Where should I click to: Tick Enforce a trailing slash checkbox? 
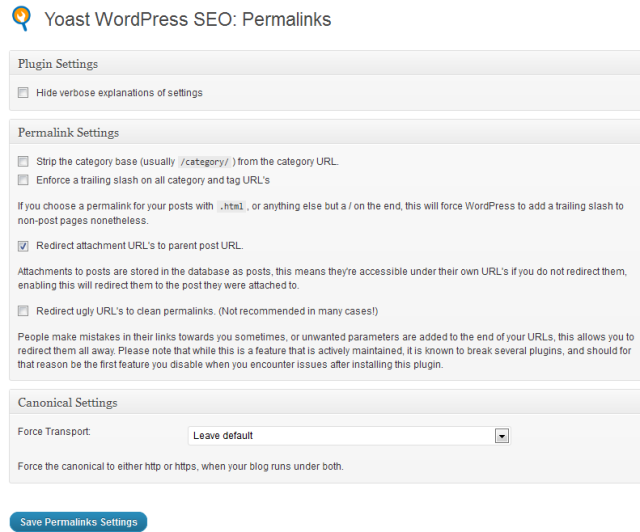click(23, 180)
